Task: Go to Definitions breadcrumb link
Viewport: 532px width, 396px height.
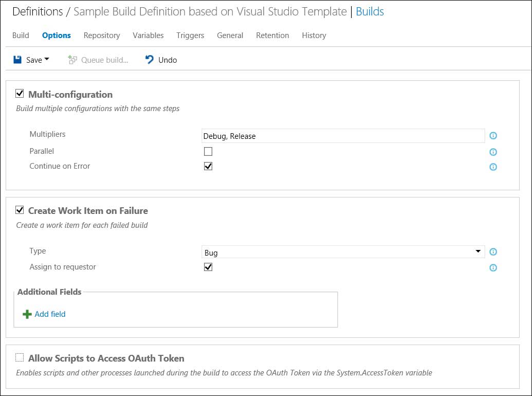Action: 37,12
